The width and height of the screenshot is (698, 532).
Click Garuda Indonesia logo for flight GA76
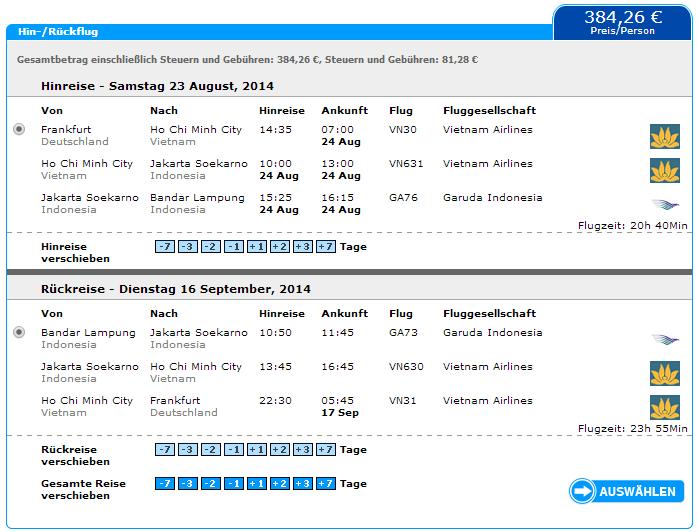[x=666, y=205]
